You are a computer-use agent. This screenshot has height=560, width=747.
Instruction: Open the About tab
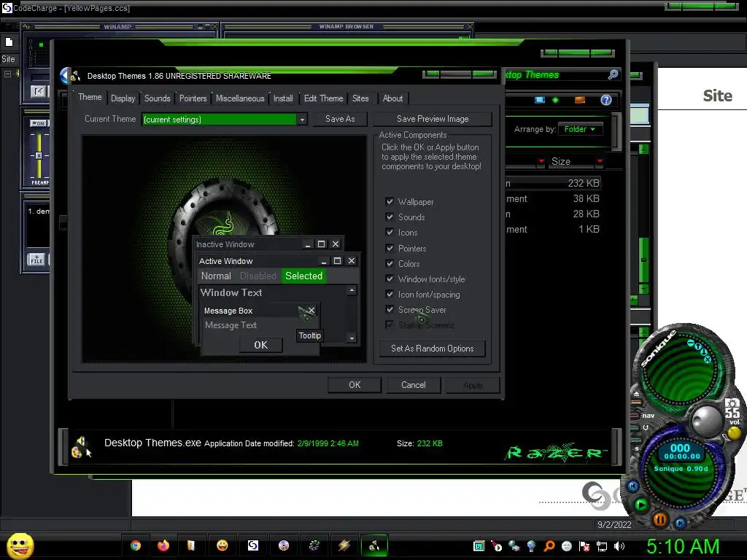pyautogui.click(x=392, y=98)
